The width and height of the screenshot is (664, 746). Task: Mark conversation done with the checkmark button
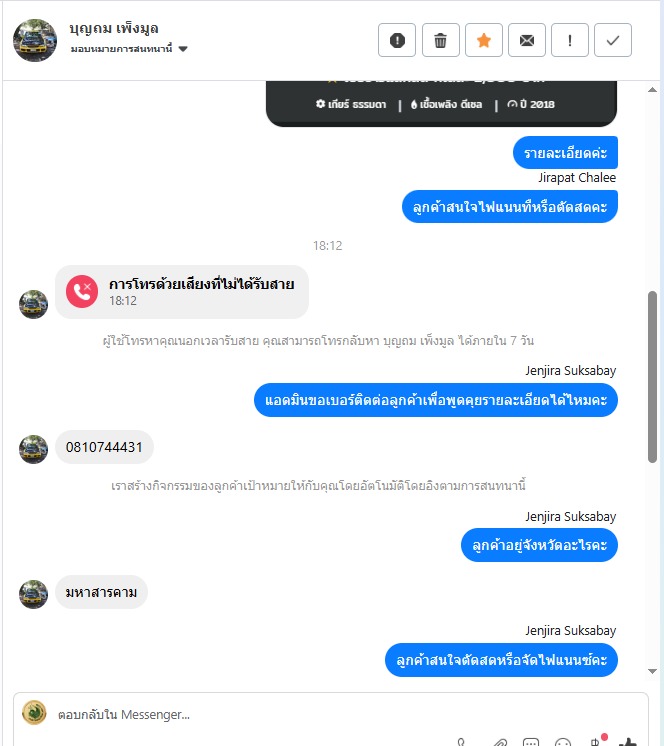tap(613, 40)
